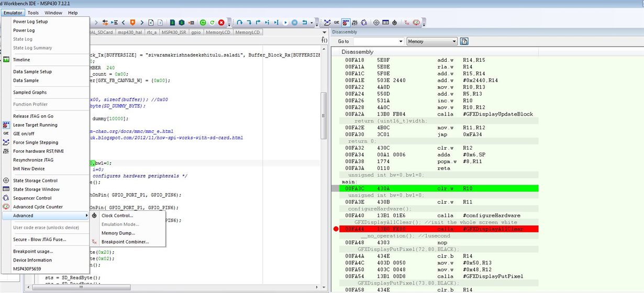
Task: Click the Step Into toolbar icon
Action: [x=249, y=22]
